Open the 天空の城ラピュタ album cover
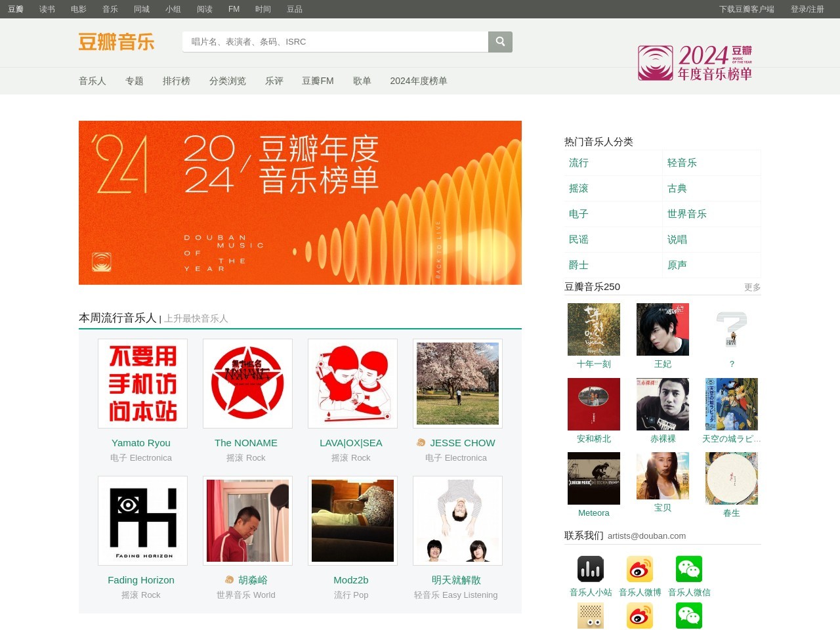The height and width of the screenshot is (630, 840). (732, 404)
